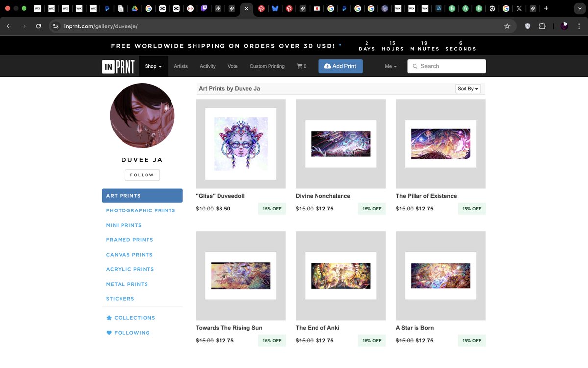Image resolution: width=588 pixels, height=368 pixels.
Task: Click Towards The Rising Sun title
Action: coord(229,328)
